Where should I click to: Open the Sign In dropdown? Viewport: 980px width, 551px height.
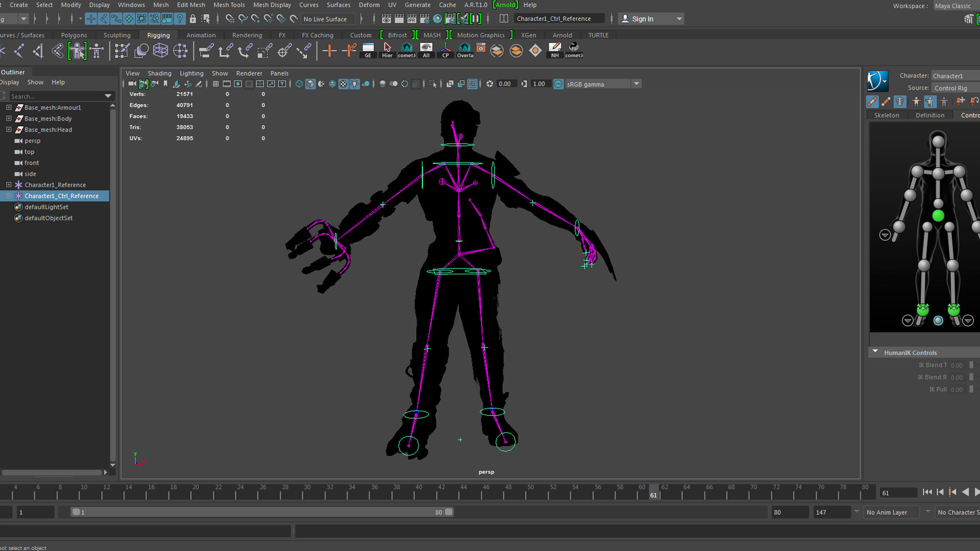[x=679, y=19]
